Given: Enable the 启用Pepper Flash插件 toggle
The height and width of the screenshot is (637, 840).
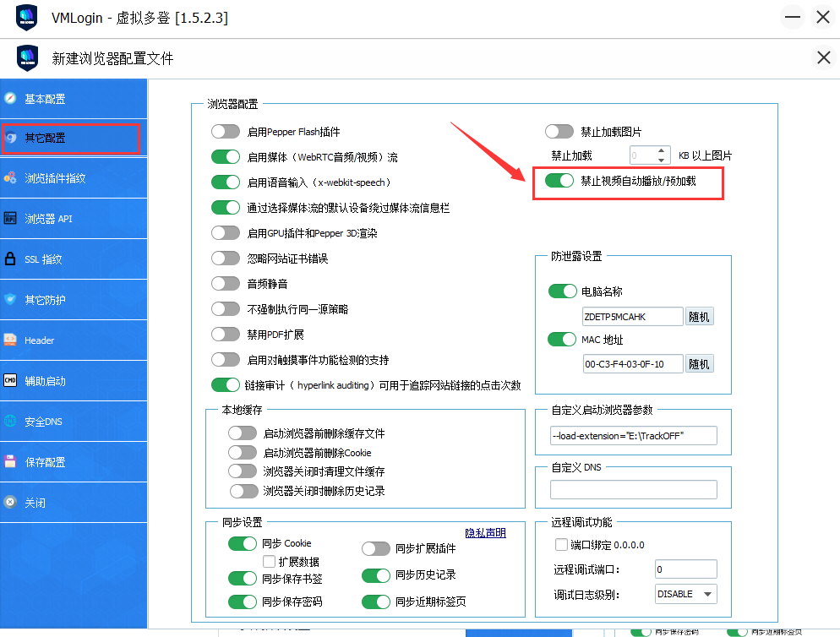Looking at the screenshot, I should pos(226,131).
